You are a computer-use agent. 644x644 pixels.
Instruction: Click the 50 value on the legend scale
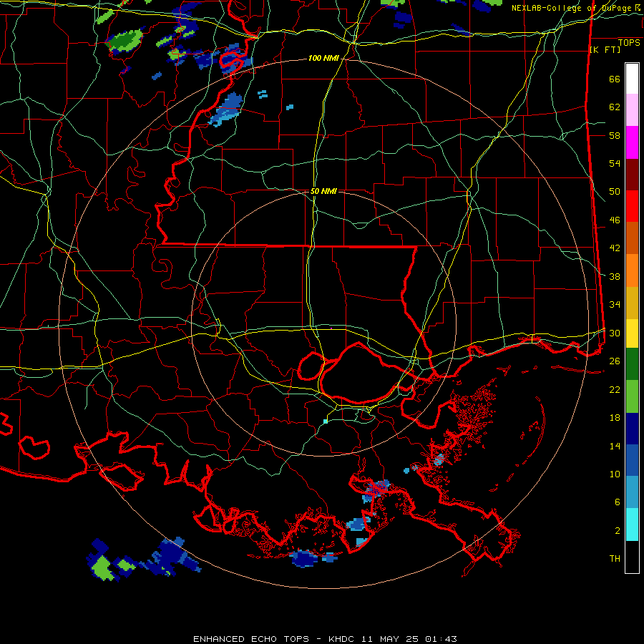click(x=615, y=192)
